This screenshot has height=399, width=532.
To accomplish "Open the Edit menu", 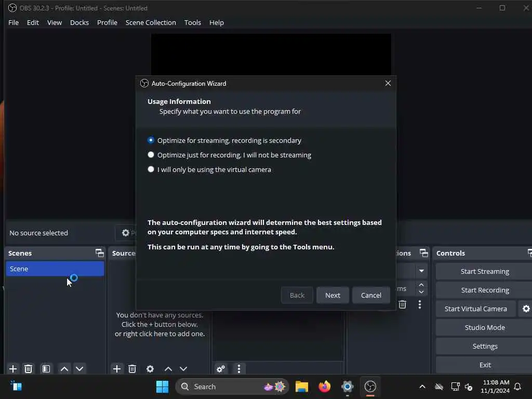I will click(33, 22).
